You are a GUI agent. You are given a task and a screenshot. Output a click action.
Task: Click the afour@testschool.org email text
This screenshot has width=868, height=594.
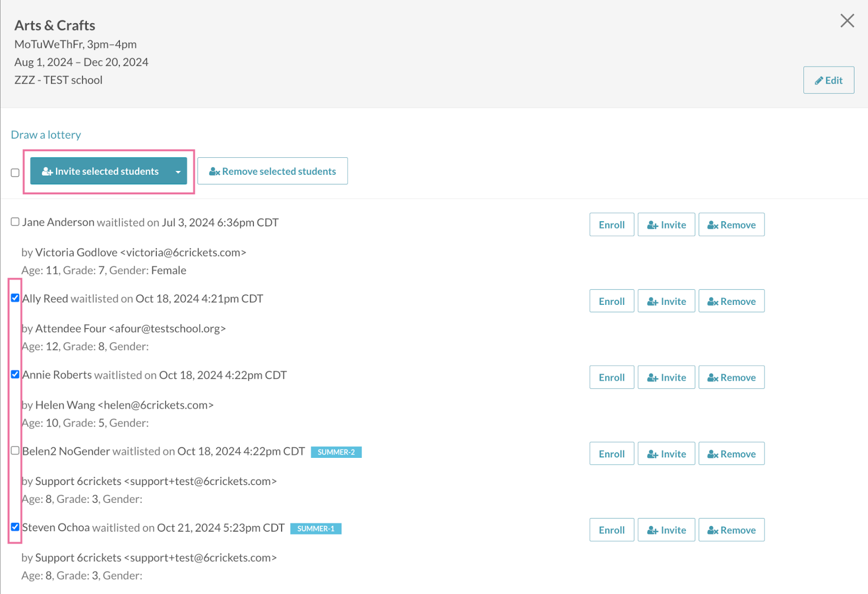tap(167, 329)
